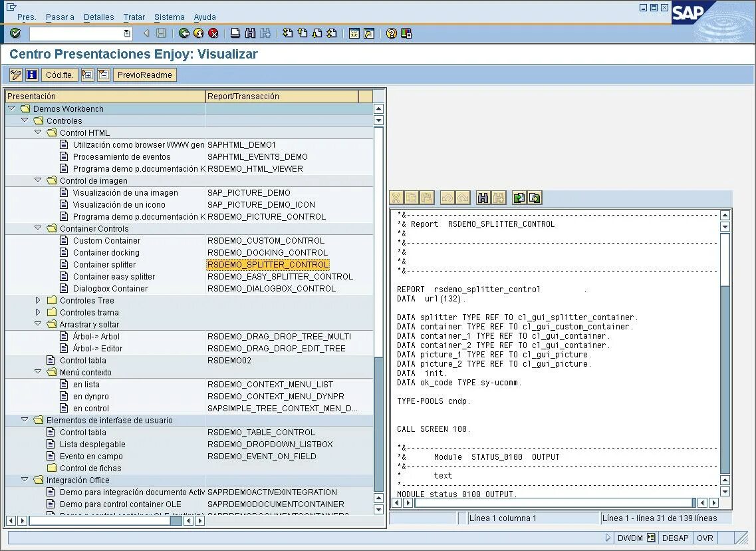
Task: Click the Cód.fte. button
Action: click(60, 75)
